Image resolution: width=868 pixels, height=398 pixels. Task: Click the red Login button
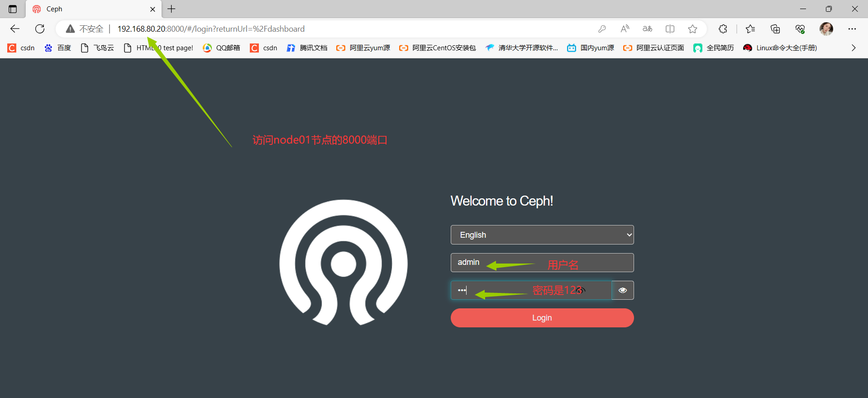point(542,318)
